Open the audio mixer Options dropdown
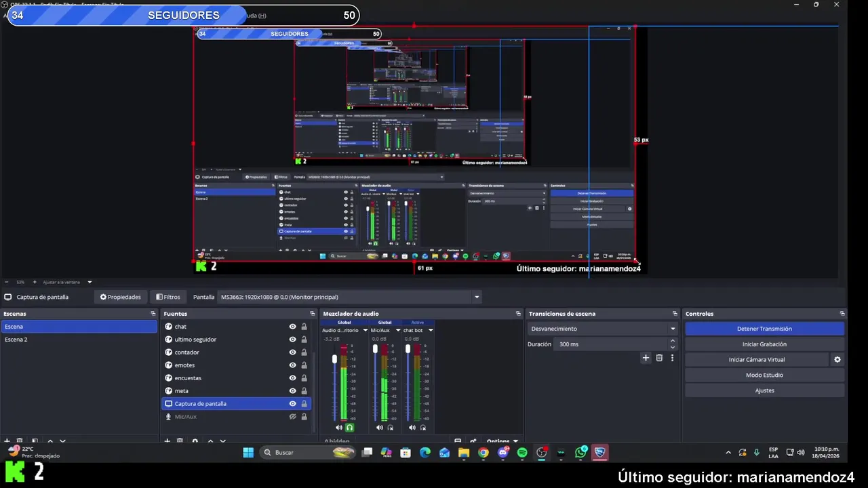 501,441
